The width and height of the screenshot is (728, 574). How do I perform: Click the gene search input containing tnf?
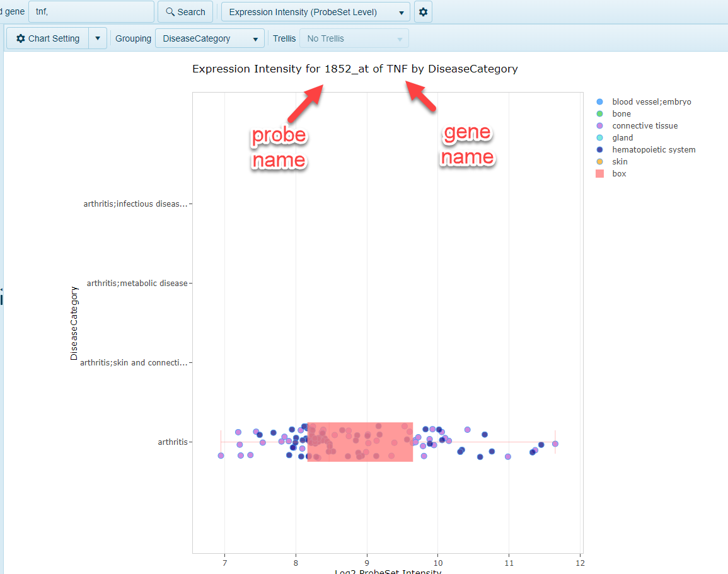point(91,11)
